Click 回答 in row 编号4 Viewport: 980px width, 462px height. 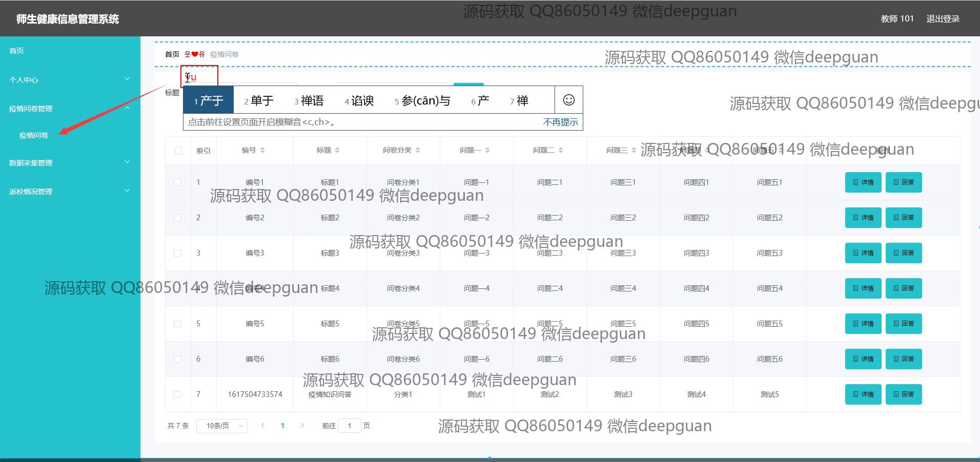pos(904,288)
